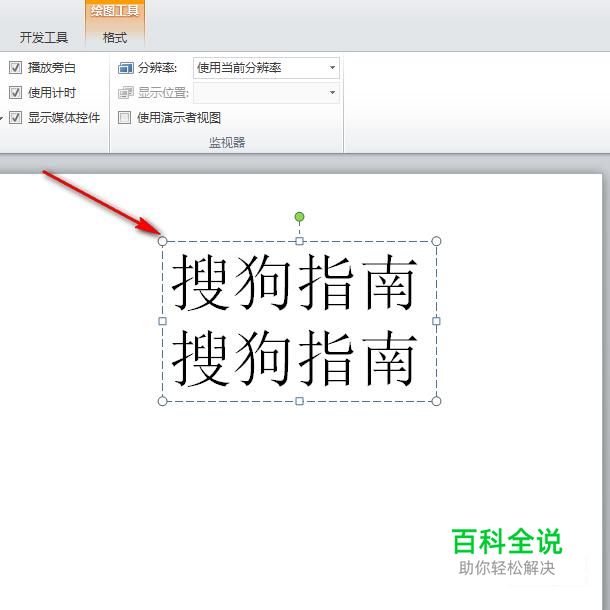Open the 开发工具 ribbon tab
This screenshot has width=610, height=610.
pyautogui.click(x=44, y=38)
